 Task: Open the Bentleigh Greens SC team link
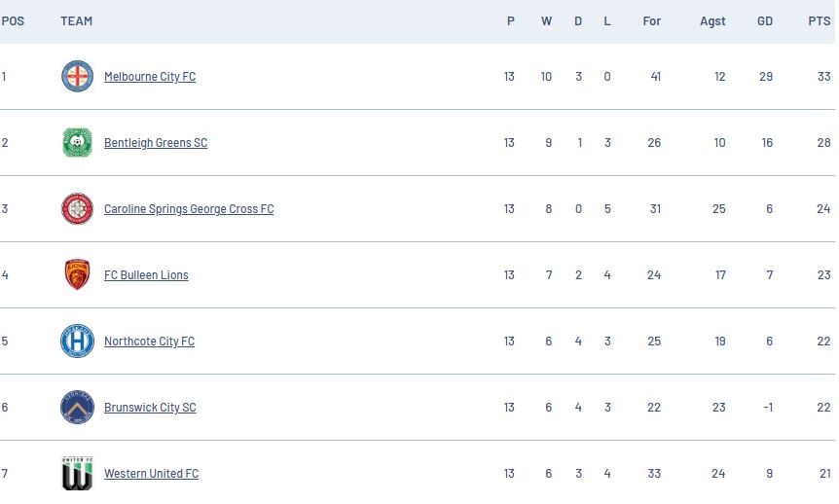pos(156,143)
